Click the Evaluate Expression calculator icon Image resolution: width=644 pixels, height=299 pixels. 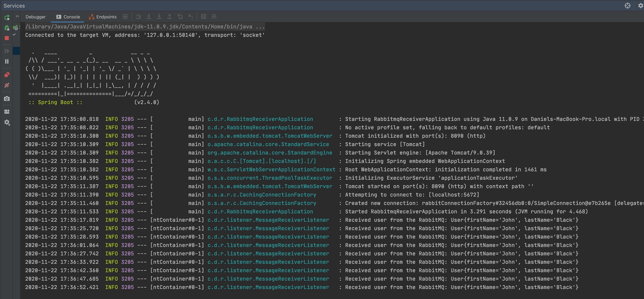click(203, 16)
